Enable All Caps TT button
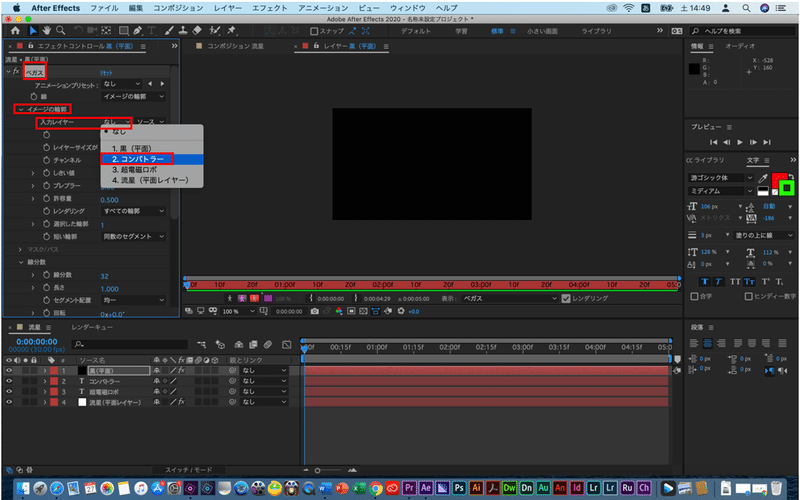This screenshot has width=800, height=500. [735, 282]
